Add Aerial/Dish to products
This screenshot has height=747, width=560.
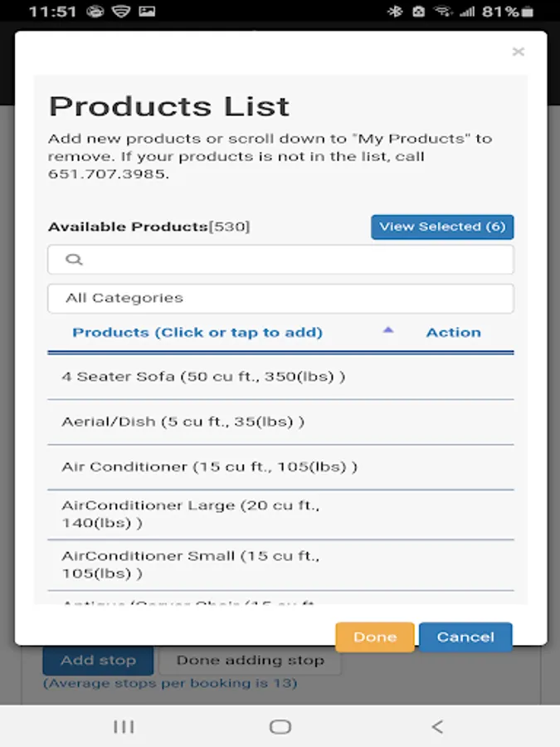coord(183,422)
